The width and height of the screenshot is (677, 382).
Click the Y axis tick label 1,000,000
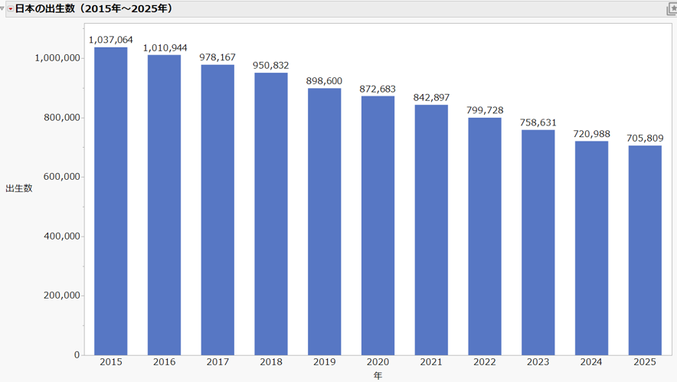click(x=57, y=58)
